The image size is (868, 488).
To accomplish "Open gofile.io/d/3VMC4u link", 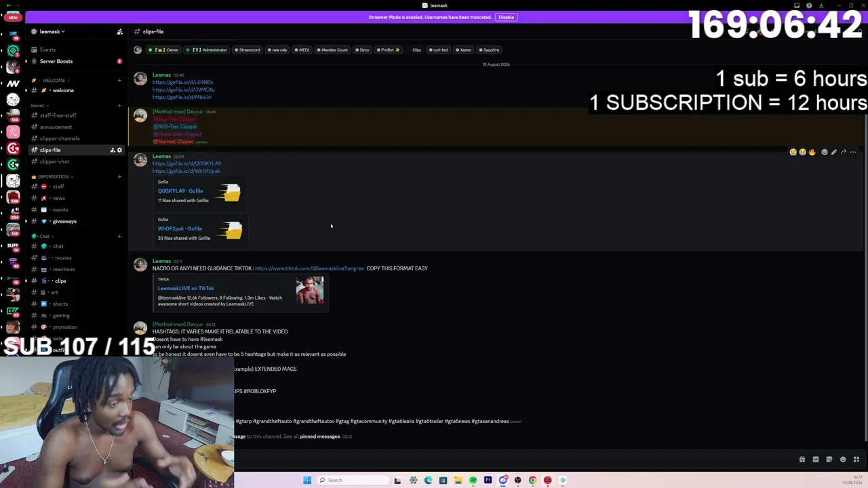I will 183,89.
